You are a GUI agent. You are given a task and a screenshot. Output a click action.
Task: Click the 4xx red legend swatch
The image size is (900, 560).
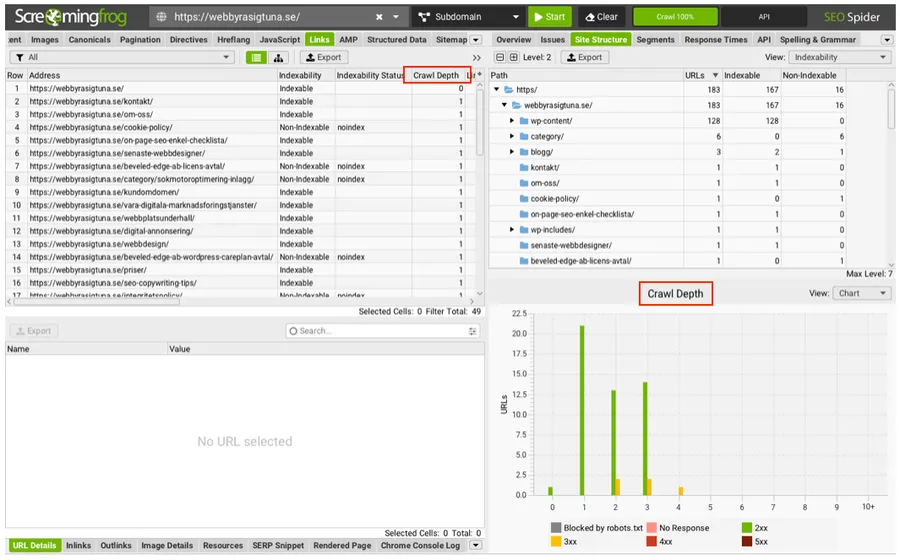[x=651, y=542]
